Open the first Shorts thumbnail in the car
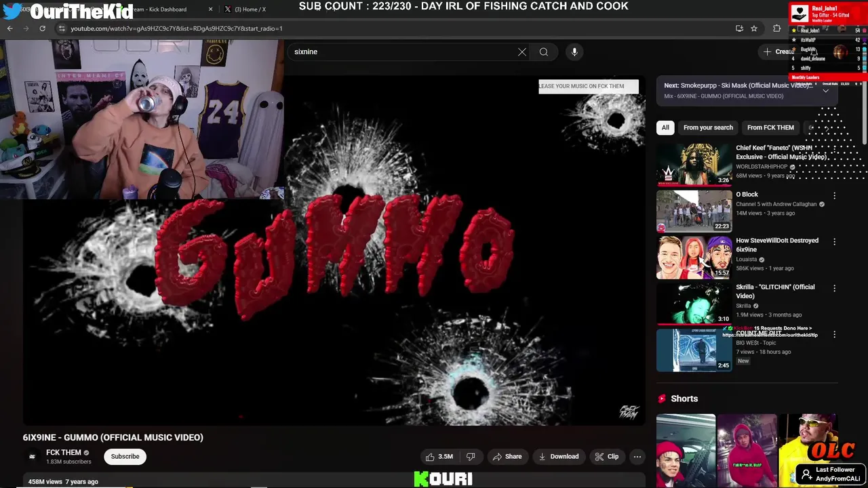This screenshot has height=488, width=868. [686, 451]
